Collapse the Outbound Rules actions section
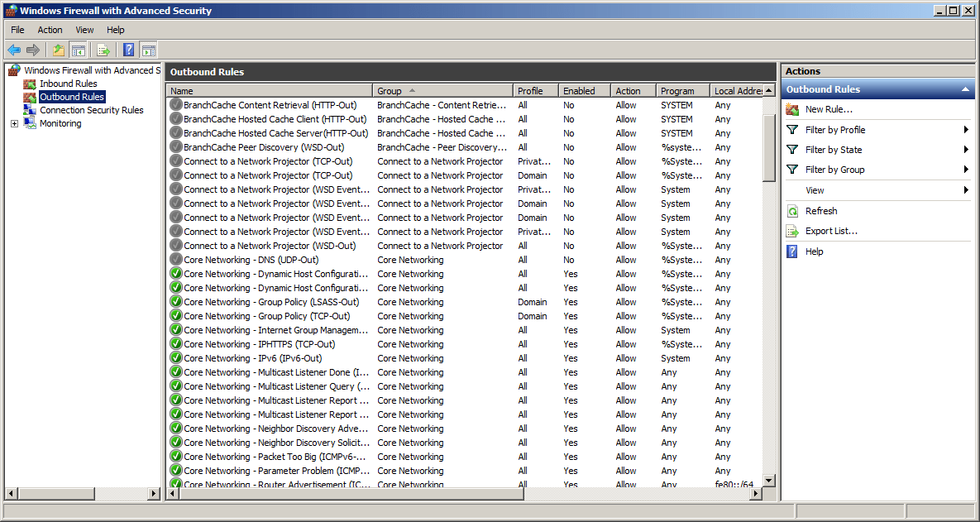 (964, 89)
